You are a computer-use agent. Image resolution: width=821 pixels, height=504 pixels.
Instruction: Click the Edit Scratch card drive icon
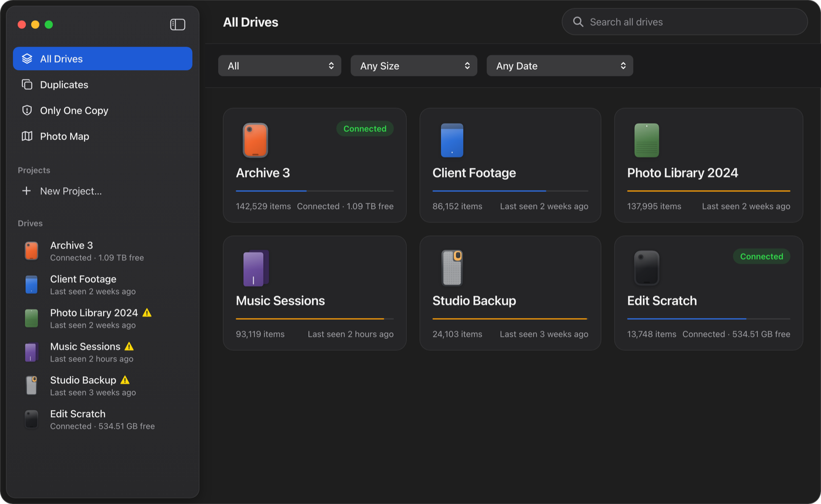(x=647, y=268)
